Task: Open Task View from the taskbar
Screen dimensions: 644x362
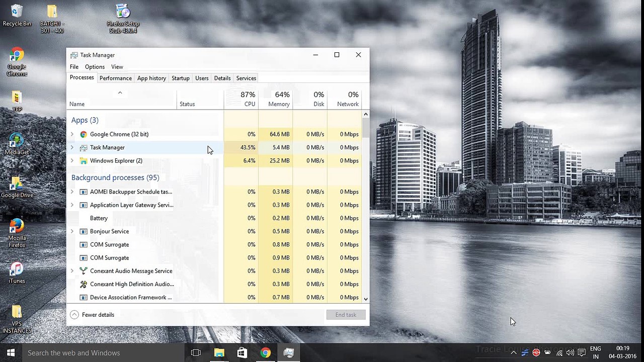Action: 196,353
